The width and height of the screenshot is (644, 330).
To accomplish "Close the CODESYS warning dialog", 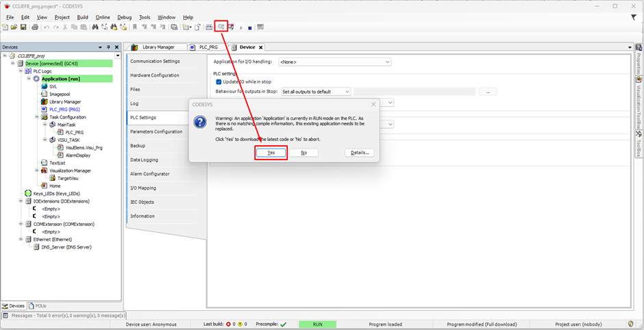I will (x=373, y=105).
